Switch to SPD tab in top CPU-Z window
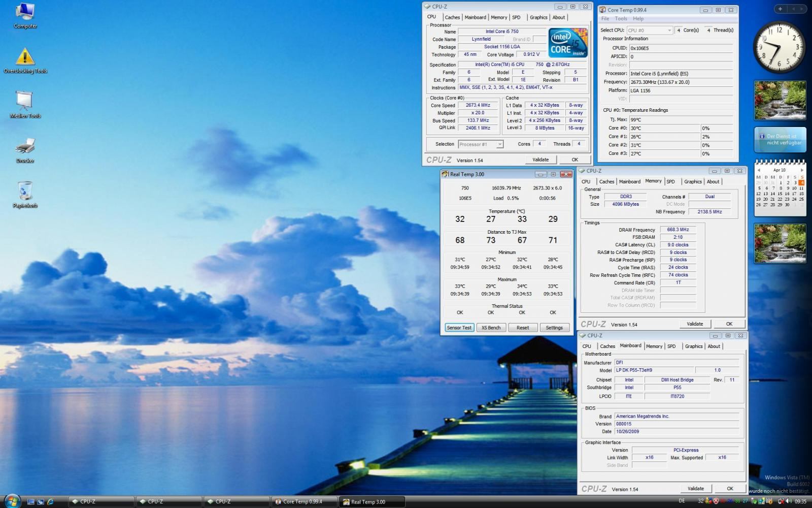The width and height of the screenshot is (812, 508). click(x=516, y=17)
